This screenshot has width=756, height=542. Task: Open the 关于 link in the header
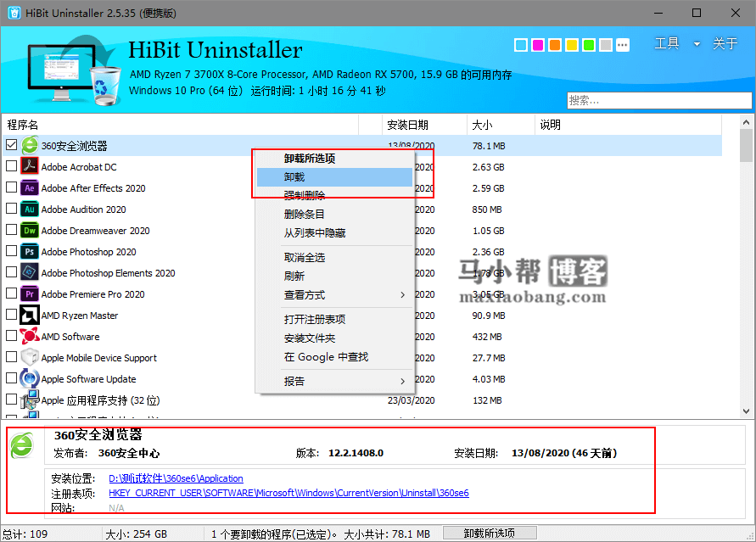tap(725, 43)
